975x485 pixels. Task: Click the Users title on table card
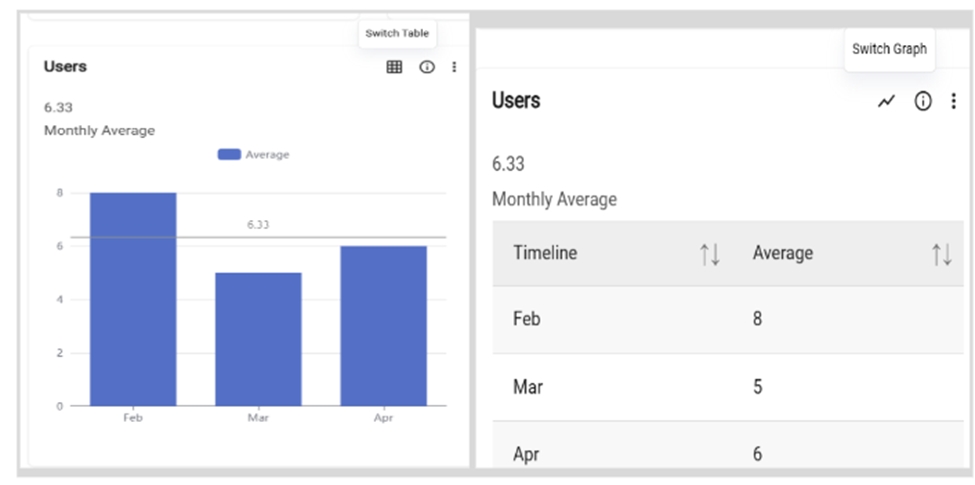pos(516,101)
